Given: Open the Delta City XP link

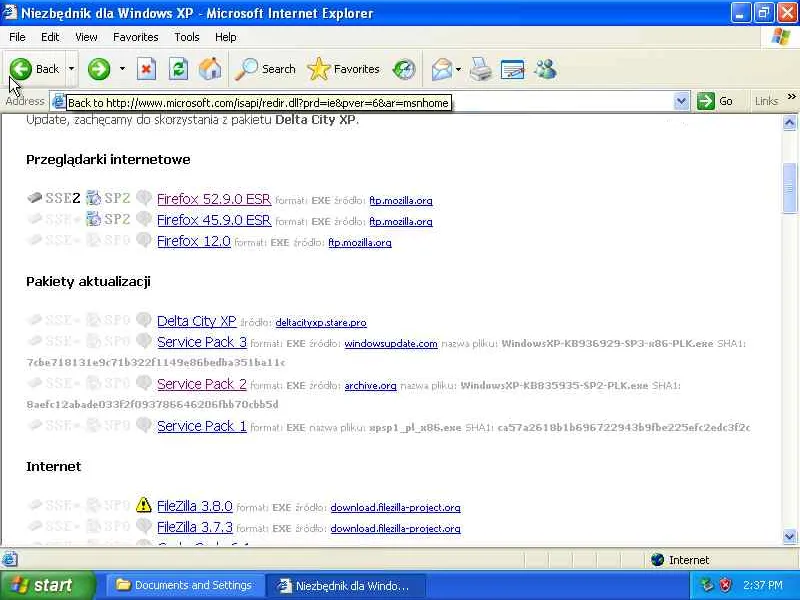Looking at the screenshot, I should click(196, 321).
